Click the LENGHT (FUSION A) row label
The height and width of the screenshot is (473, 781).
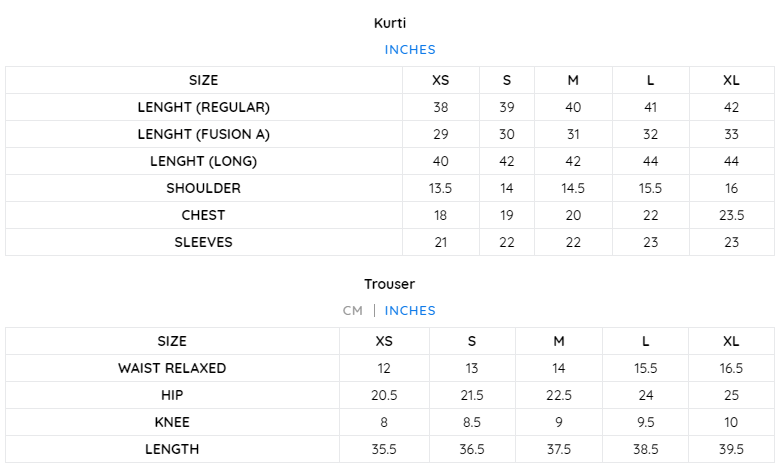coord(204,134)
